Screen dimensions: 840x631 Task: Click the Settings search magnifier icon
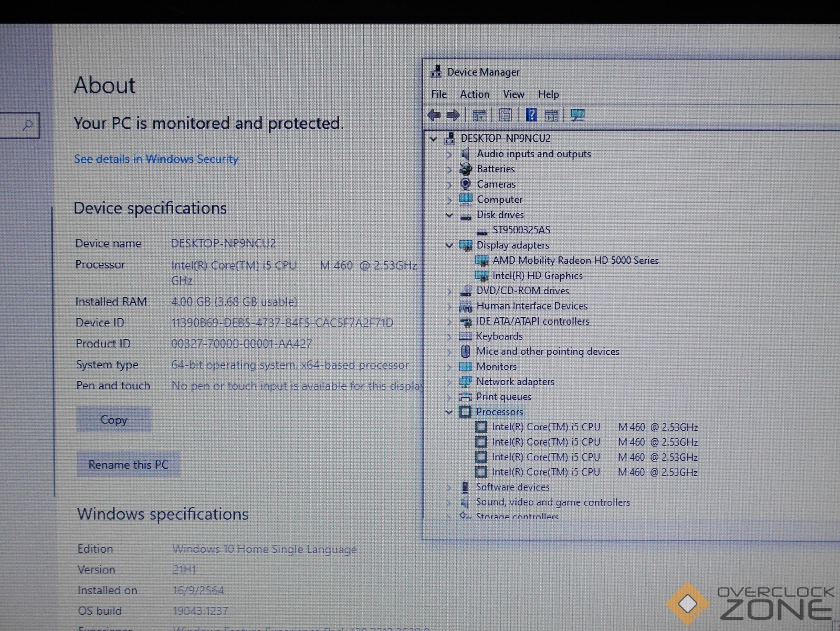[27, 125]
